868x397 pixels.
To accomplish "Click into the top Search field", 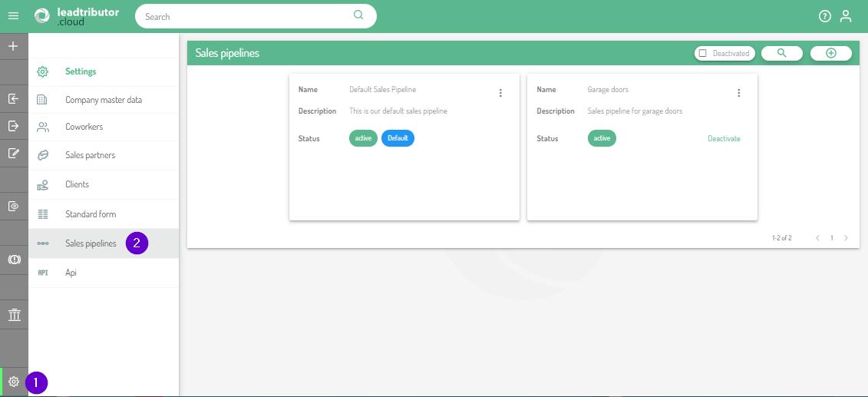I will (x=246, y=16).
